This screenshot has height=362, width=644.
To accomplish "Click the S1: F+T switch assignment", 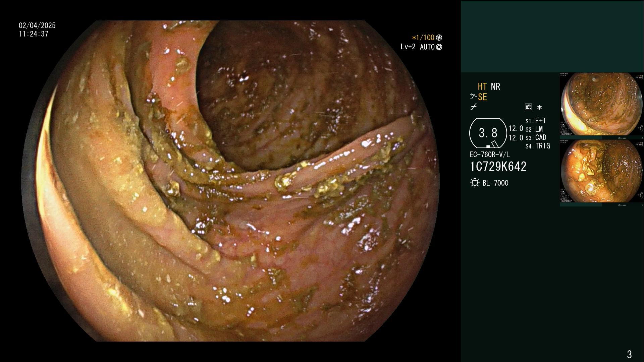I will (x=536, y=121).
